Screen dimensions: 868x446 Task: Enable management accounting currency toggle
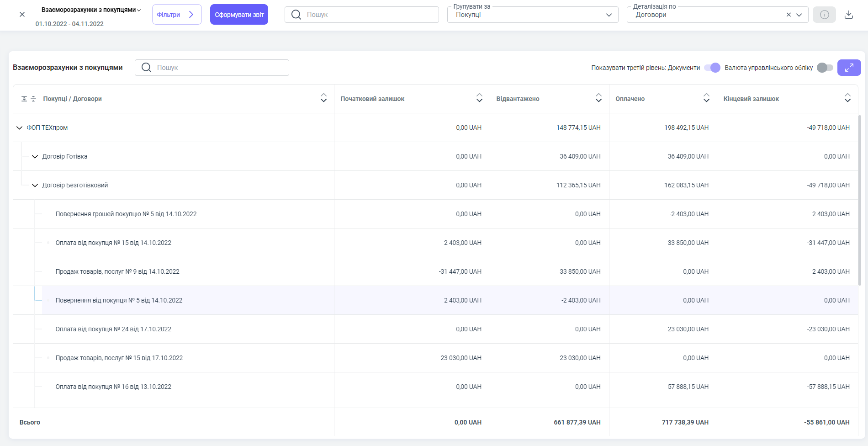[x=825, y=68]
